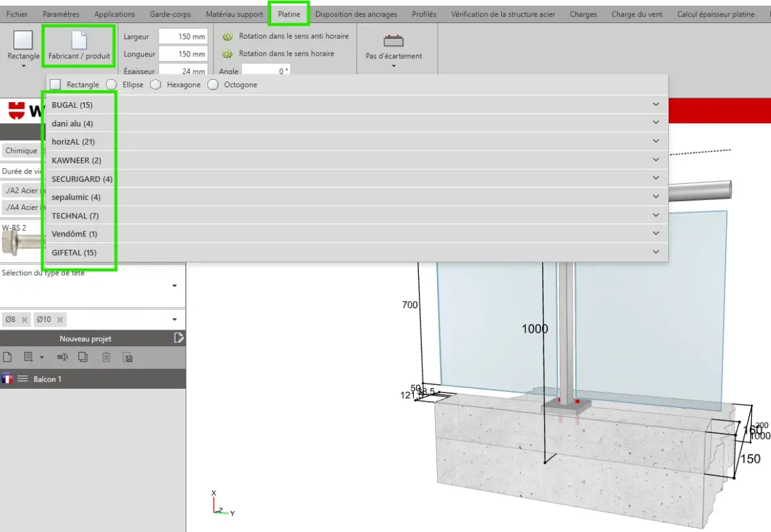Image resolution: width=771 pixels, height=532 pixels.
Task: Remove the Ø8 diameter tag
Action: 24,319
